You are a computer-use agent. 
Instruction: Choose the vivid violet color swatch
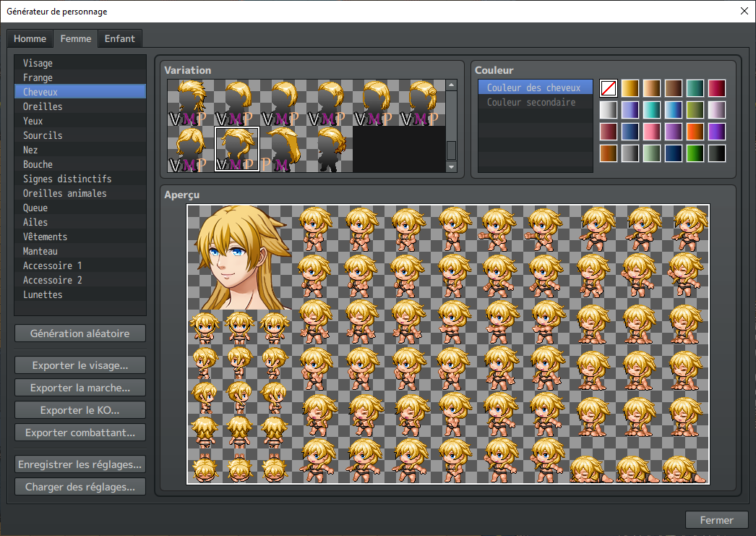717,132
